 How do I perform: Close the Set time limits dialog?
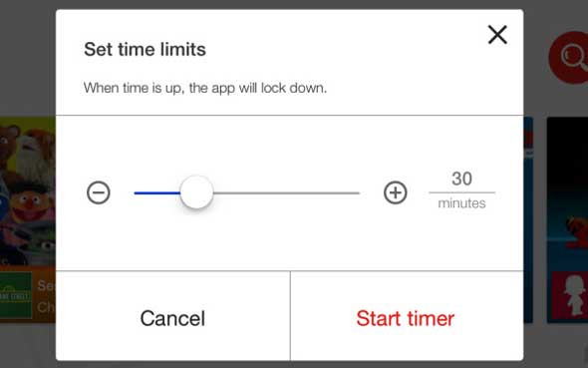(x=497, y=35)
